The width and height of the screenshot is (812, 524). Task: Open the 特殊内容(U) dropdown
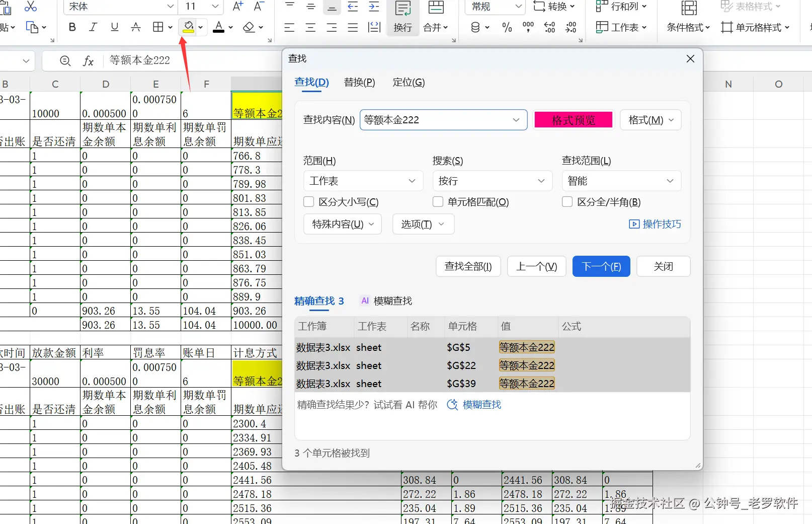343,224
